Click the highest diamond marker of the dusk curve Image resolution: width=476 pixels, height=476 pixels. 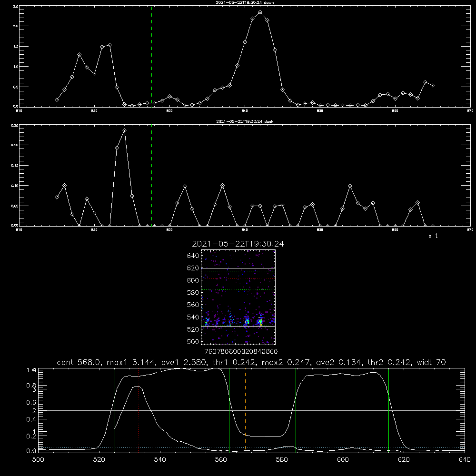pos(124,130)
